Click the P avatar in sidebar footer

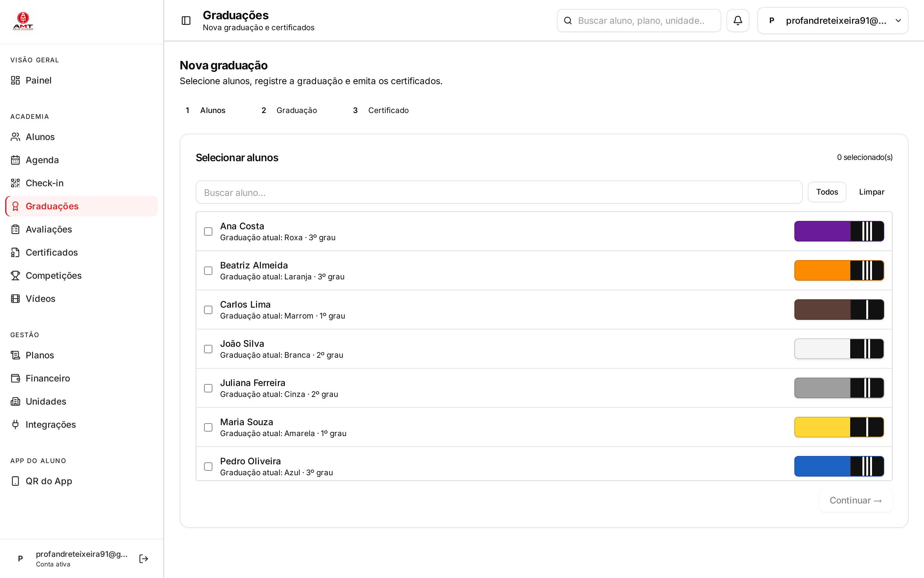tap(20, 558)
